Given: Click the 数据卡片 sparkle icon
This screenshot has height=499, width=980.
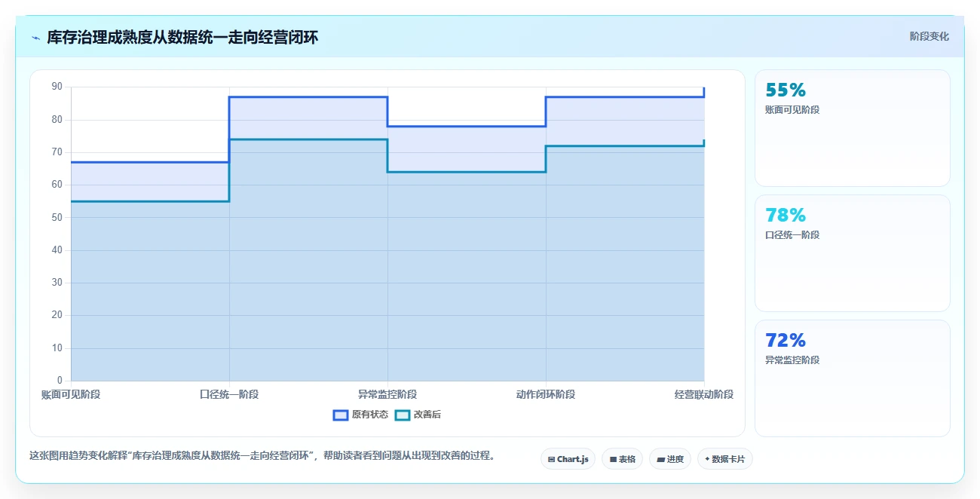Looking at the screenshot, I should (x=707, y=459).
